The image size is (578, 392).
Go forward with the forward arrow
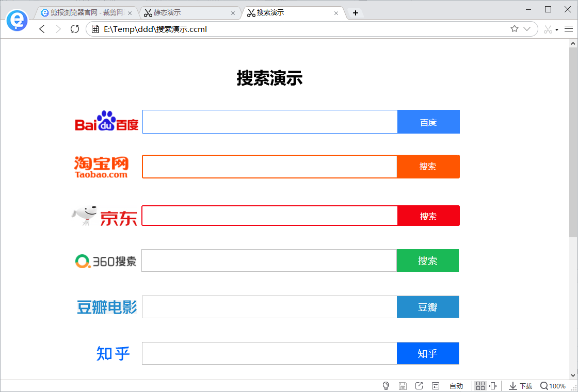tap(58, 29)
